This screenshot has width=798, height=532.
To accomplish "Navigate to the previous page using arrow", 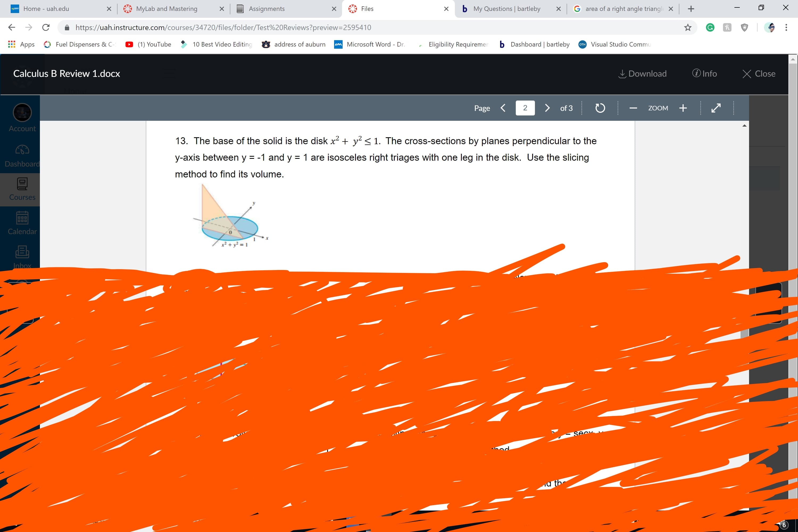I will pos(503,107).
